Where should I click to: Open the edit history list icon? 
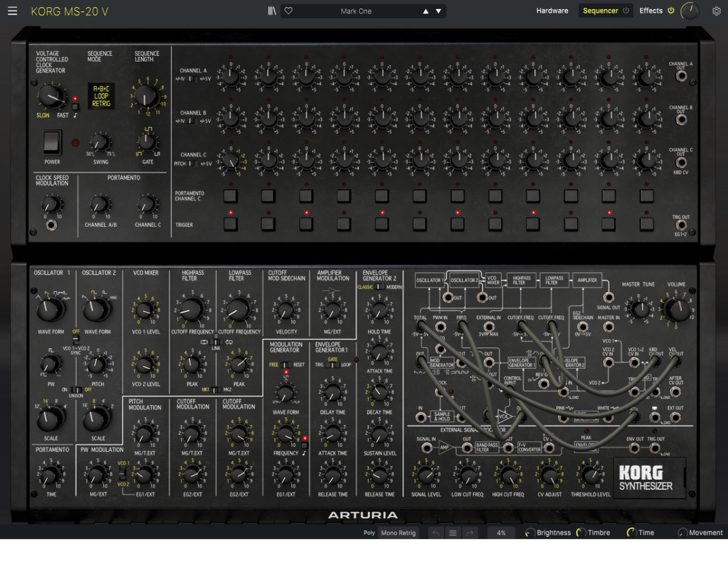click(453, 533)
